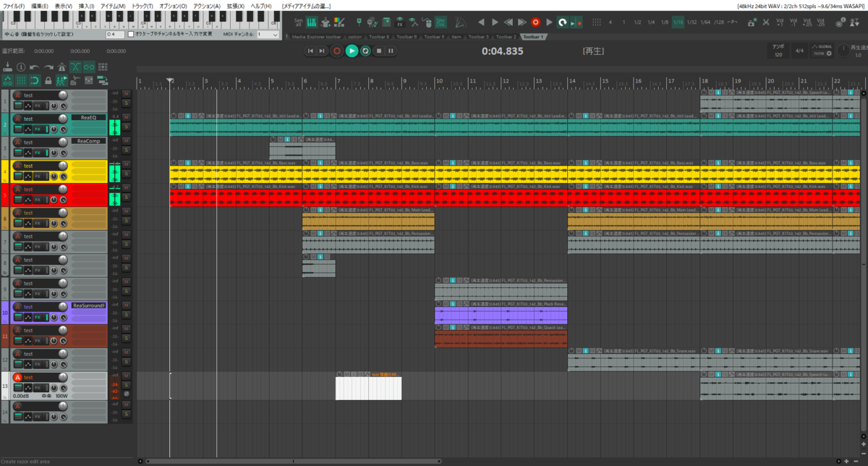Set grid division to 1/64
Screen dimensions: 868x466
(705, 22)
